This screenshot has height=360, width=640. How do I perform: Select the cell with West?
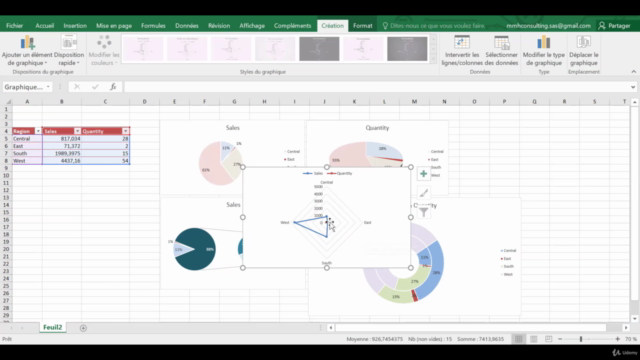pyautogui.click(x=27, y=161)
